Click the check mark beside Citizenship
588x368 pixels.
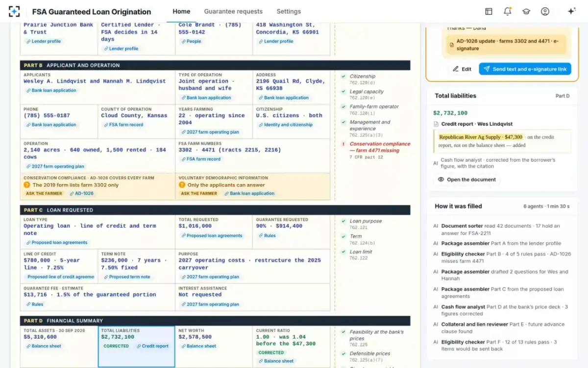click(344, 77)
